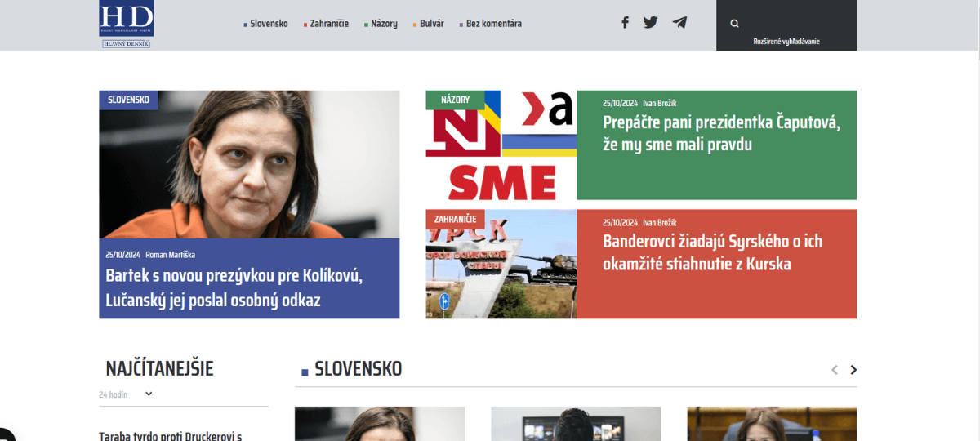980x441 pixels.
Task: Show previous Slovensko carousel articles
Action: pos(834,370)
